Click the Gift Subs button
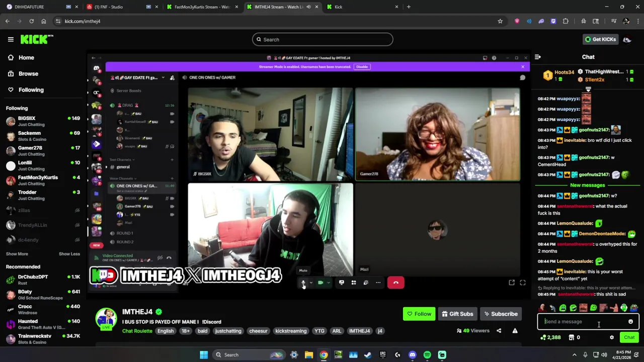This screenshot has width=644, height=362. pyautogui.click(x=457, y=314)
